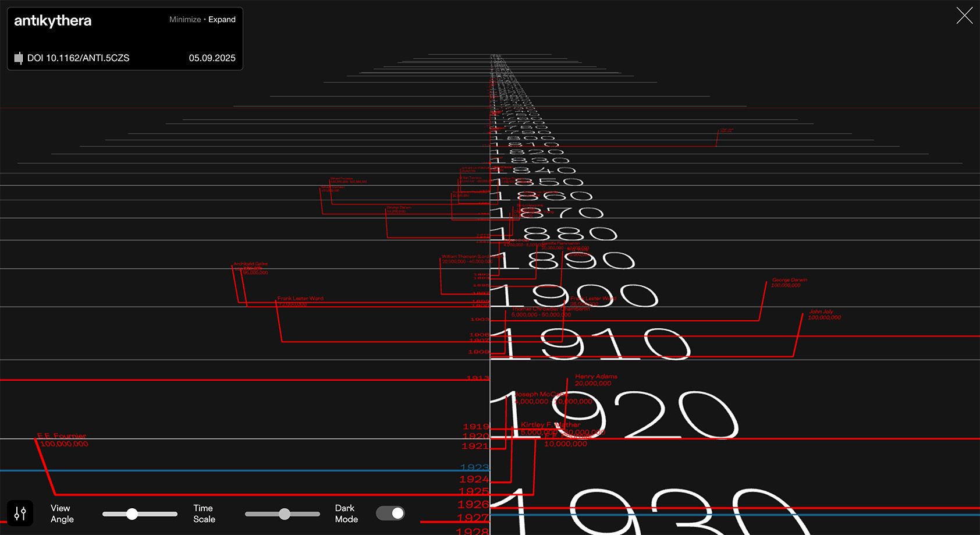Click the red 1913 year marker
980x535 pixels.
(478, 378)
